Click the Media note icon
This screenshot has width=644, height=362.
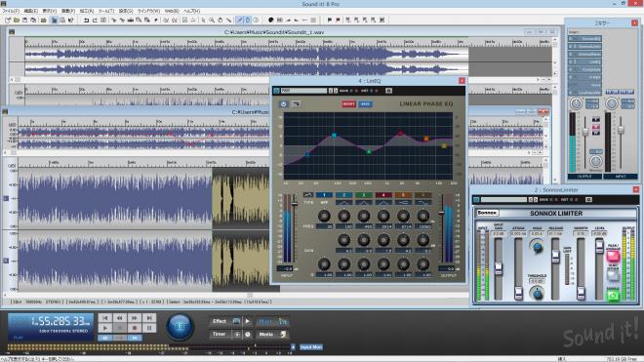click(283, 335)
